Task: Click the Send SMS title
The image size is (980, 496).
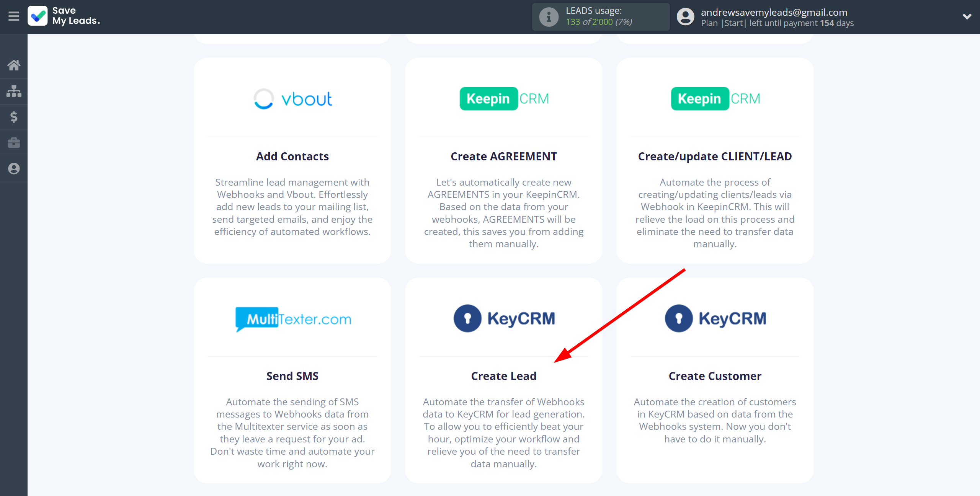Action: 292,376
